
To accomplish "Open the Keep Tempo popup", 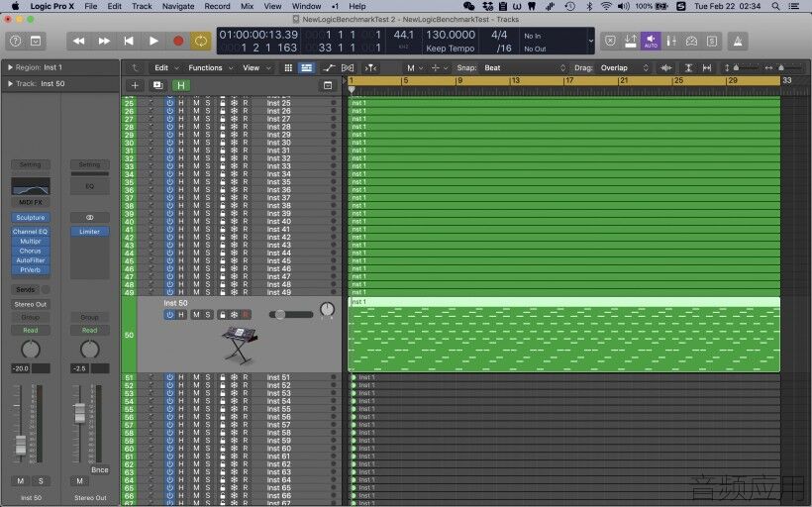I will pos(450,49).
